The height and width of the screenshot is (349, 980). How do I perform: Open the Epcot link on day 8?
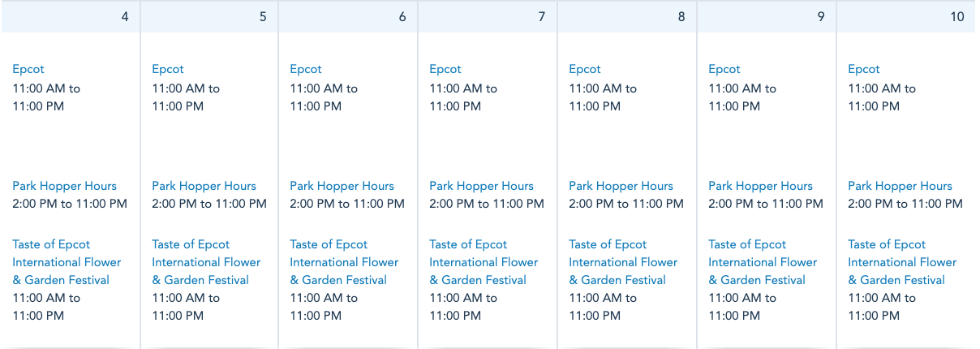coord(585,69)
